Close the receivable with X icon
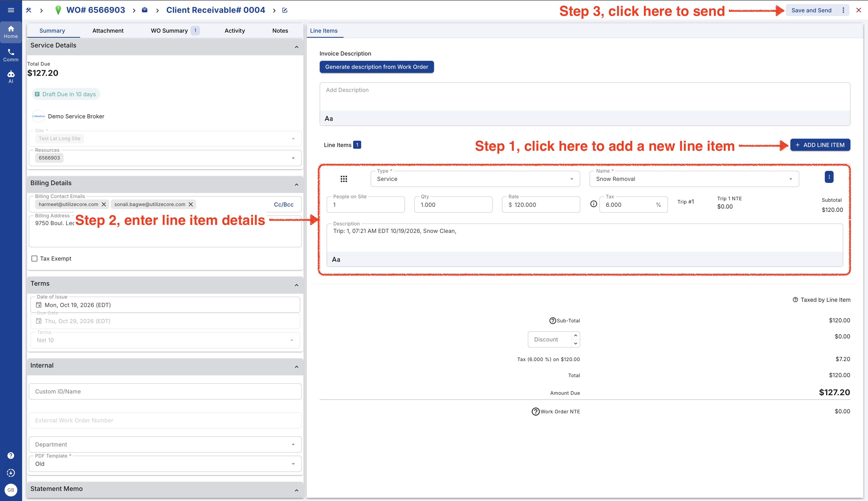 click(859, 10)
